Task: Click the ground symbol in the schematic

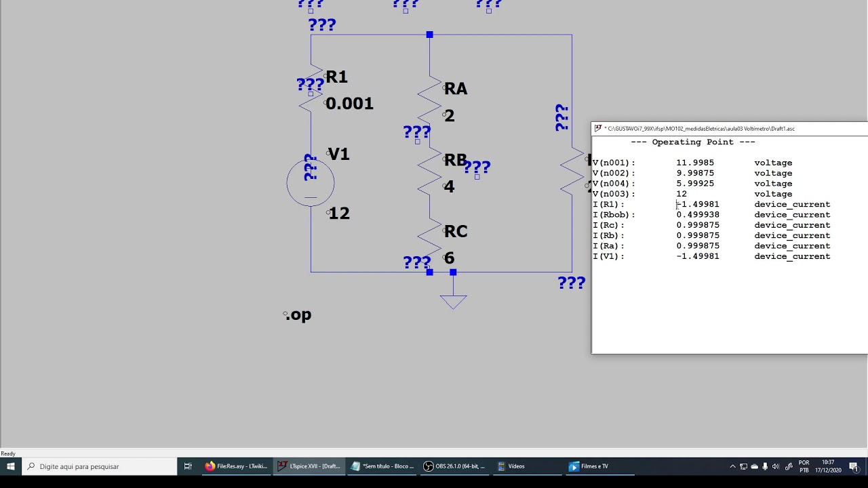Action: coord(453,302)
